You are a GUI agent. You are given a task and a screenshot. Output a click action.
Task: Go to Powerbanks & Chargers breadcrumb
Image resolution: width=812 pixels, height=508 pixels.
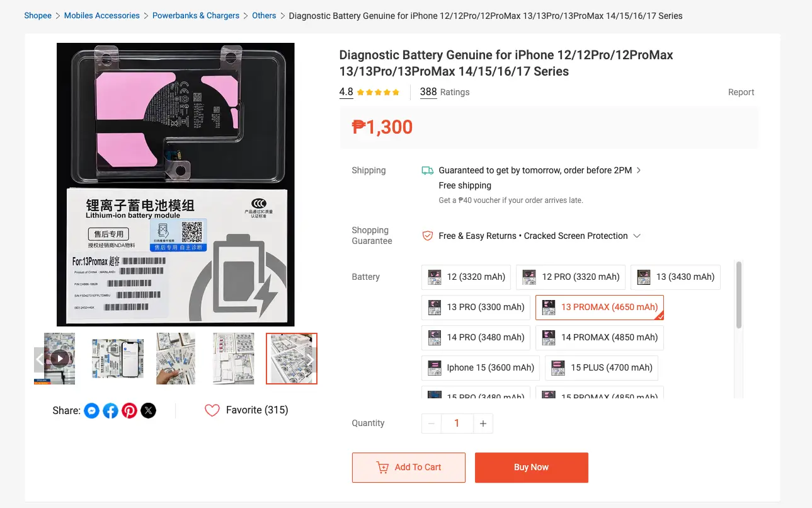(x=196, y=15)
